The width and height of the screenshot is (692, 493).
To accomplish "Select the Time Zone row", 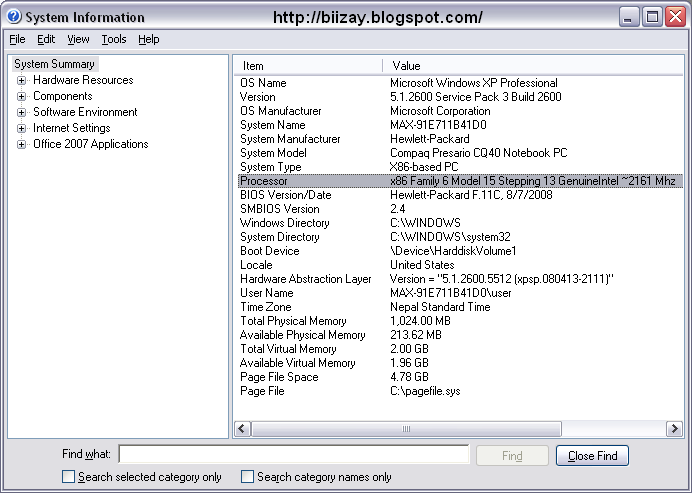I will point(459,307).
